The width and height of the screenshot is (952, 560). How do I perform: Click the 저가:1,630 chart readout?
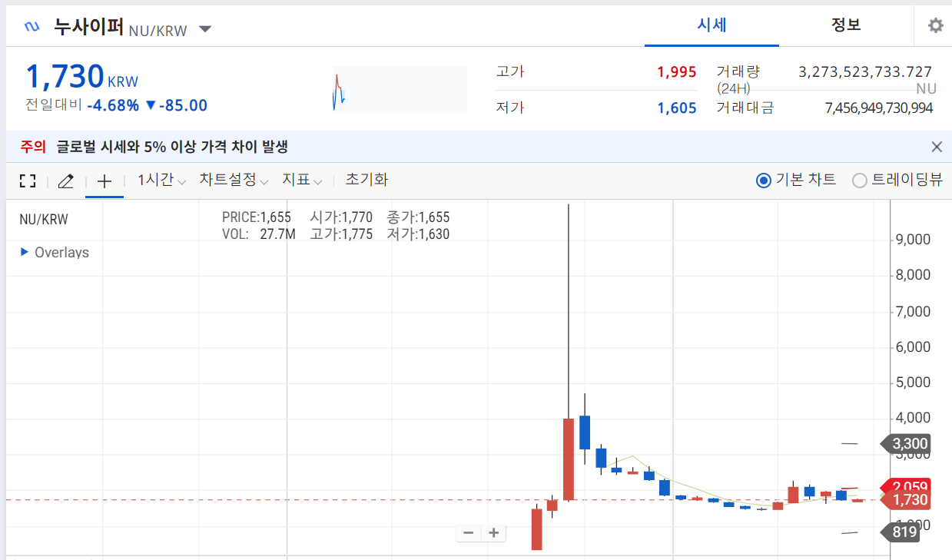[x=418, y=234]
